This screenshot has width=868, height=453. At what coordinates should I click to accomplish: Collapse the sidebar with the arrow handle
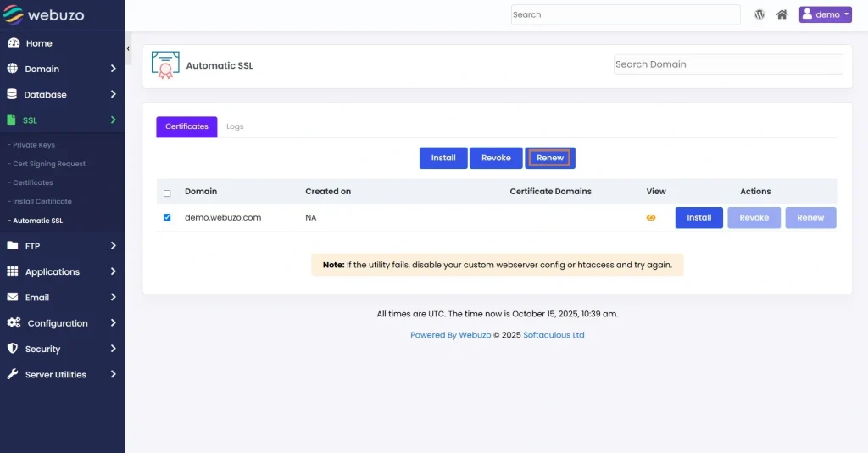point(128,48)
